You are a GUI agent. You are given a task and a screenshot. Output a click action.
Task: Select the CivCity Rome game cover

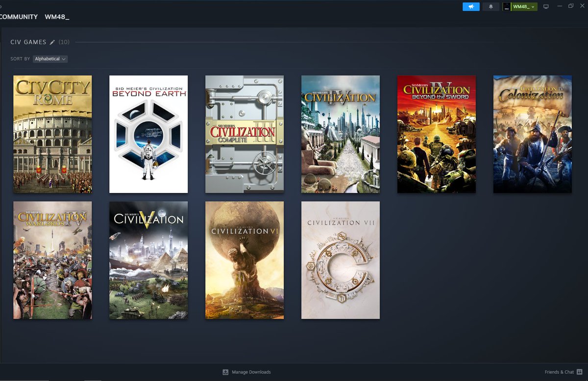52,134
